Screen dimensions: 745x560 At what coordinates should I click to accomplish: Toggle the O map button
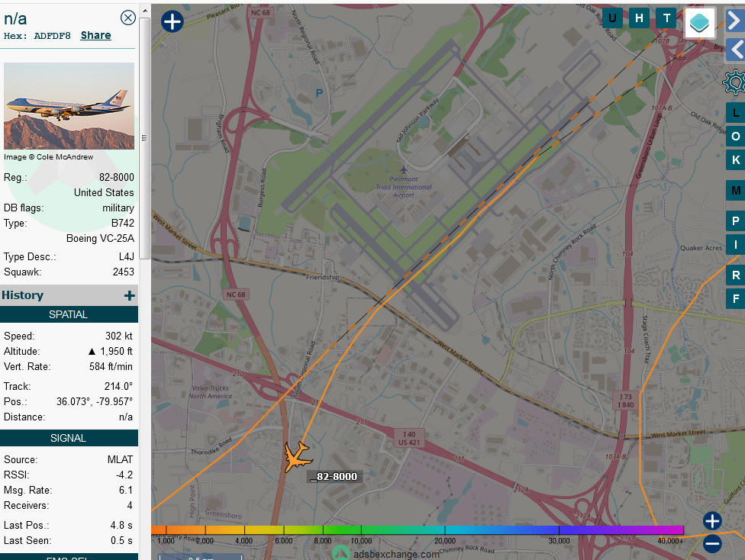[736, 137]
